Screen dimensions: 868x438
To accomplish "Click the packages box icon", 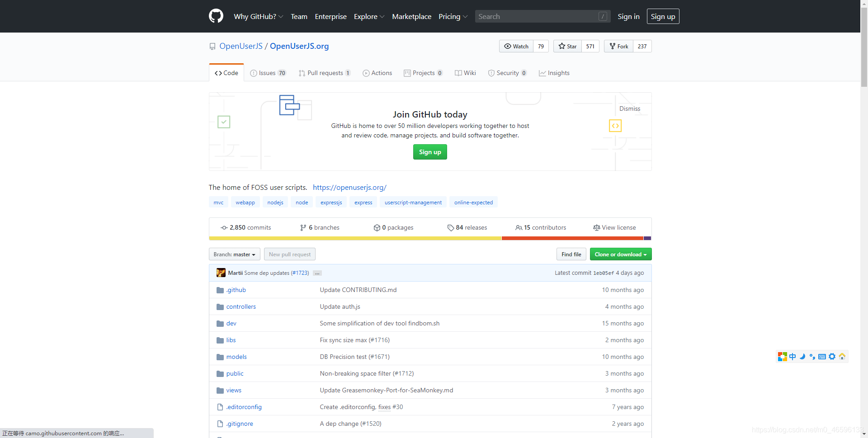I will pyautogui.click(x=377, y=228).
